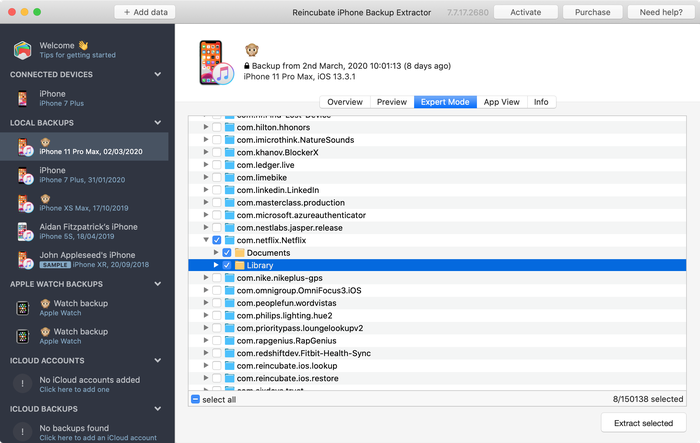Click the com.masterclass.production folder icon
This screenshot has height=443, width=700.
click(229, 202)
